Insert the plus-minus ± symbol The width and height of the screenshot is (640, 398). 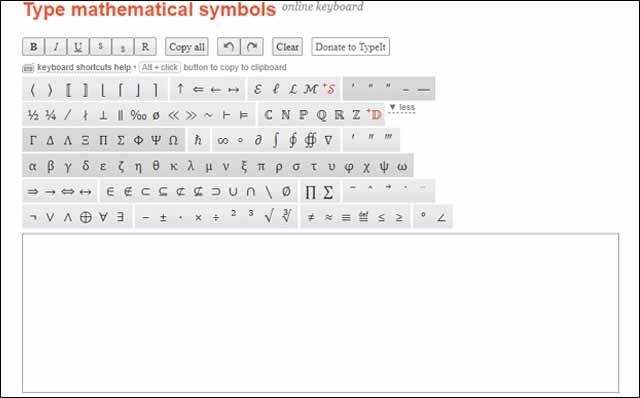[163, 217]
